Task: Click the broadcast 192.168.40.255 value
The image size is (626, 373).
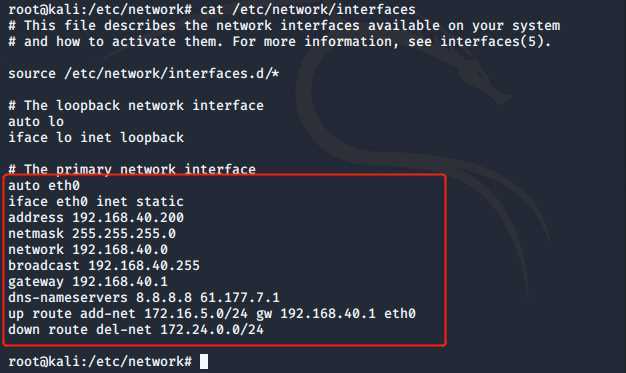Action: point(144,265)
